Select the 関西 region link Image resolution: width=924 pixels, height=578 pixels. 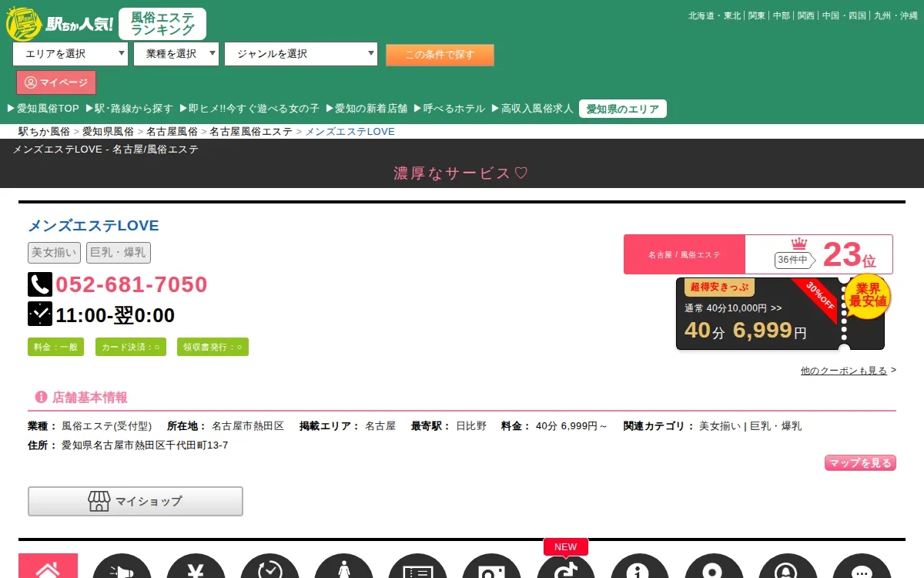[x=806, y=15]
